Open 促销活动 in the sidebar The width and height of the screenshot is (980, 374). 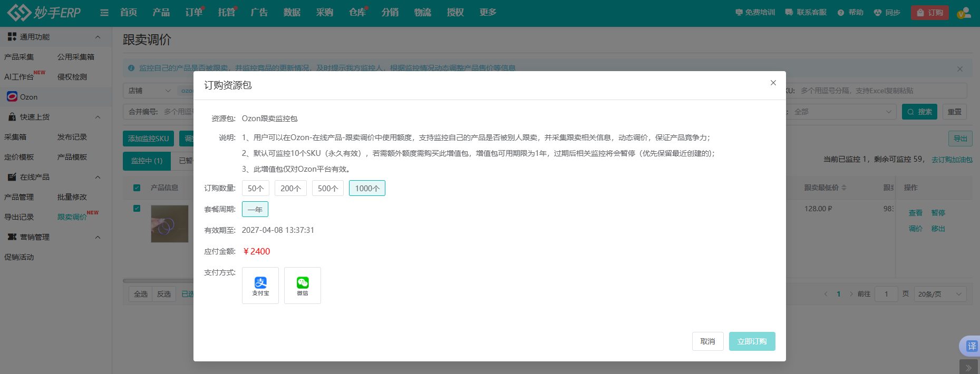(19, 257)
